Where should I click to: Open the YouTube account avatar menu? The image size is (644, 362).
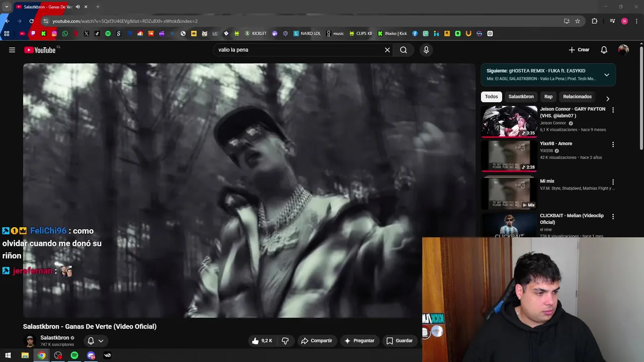click(x=623, y=50)
